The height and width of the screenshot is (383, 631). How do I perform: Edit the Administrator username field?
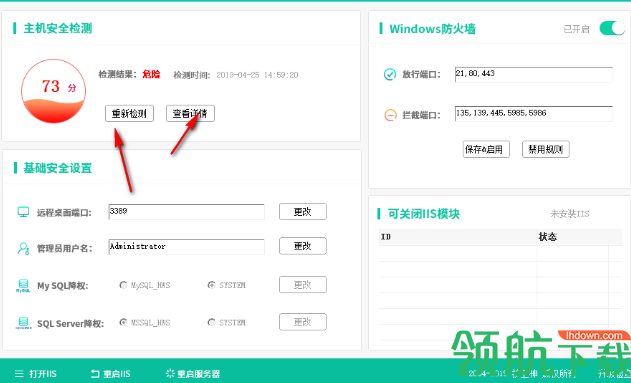pyautogui.click(x=186, y=247)
